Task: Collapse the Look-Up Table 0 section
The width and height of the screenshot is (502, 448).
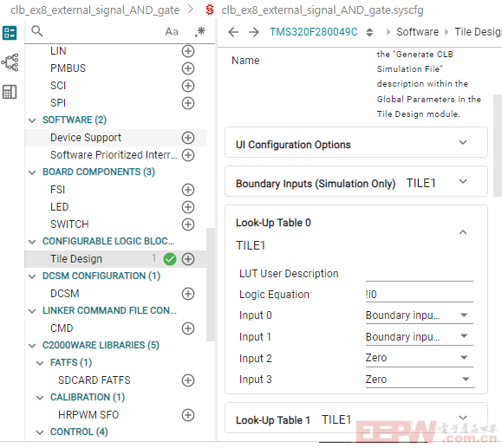Action: tap(463, 232)
